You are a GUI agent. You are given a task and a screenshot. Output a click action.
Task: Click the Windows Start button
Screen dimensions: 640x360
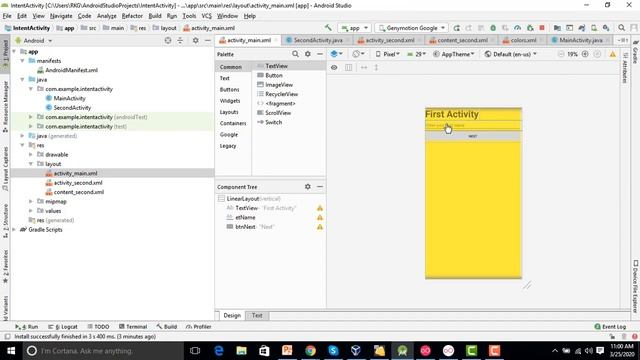pyautogui.click(x=11, y=351)
